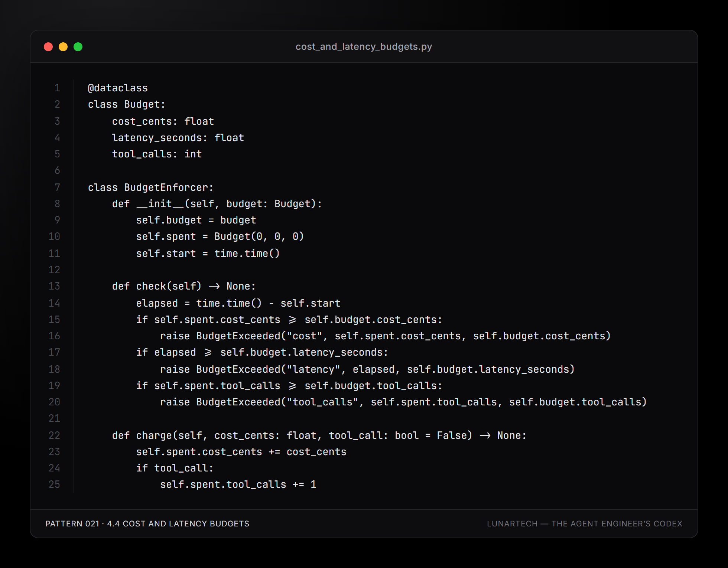Click line number 13 in gutter

54,286
